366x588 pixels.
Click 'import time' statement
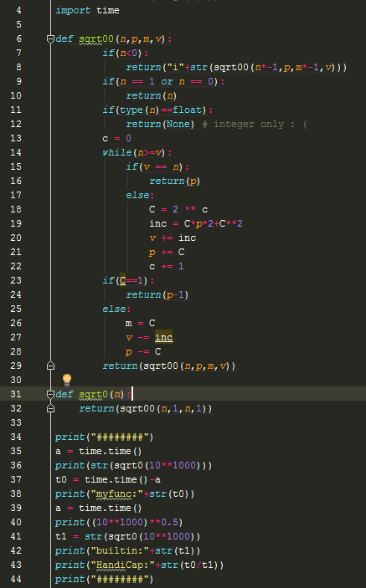coord(87,10)
